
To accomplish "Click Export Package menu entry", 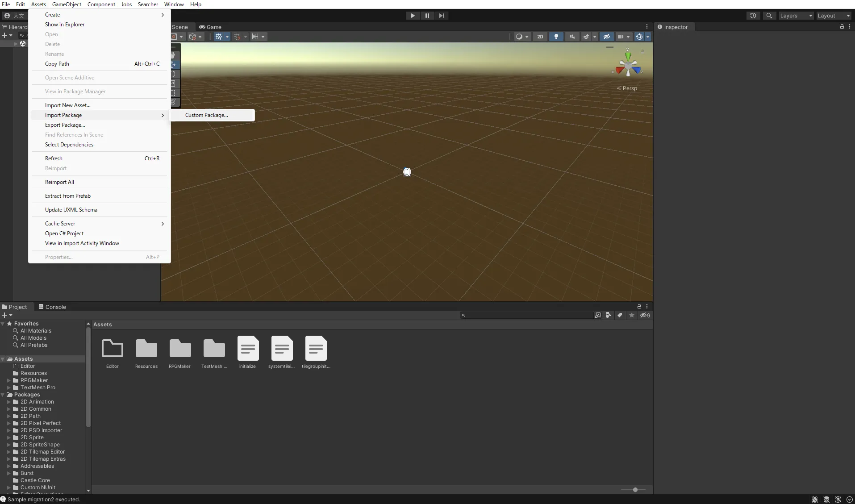I will pos(65,125).
